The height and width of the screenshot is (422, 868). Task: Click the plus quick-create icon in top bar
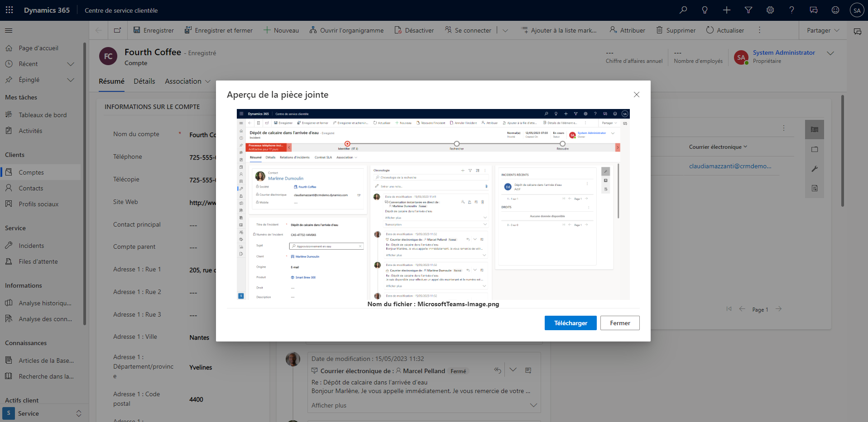(727, 10)
